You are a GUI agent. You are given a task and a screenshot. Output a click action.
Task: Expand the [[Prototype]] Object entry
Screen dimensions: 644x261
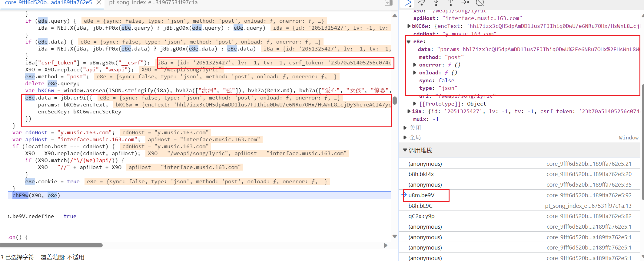coord(415,104)
